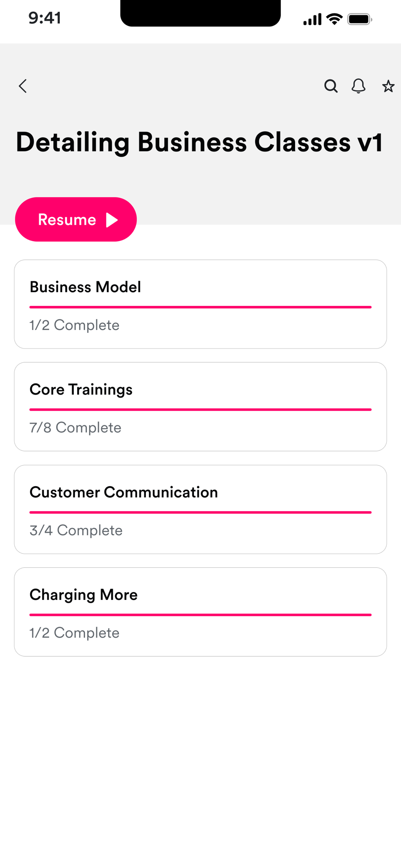Click Core Trainings progress bar
Viewport: 401px width, 868px height.
click(200, 409)
